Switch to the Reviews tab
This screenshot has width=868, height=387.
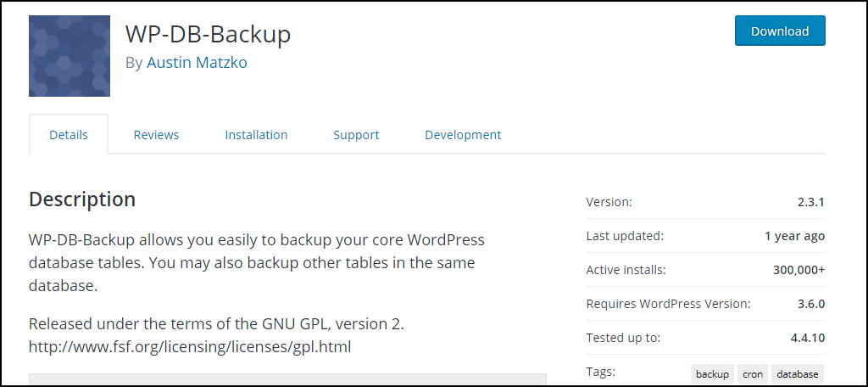click(x=156, y=135)
